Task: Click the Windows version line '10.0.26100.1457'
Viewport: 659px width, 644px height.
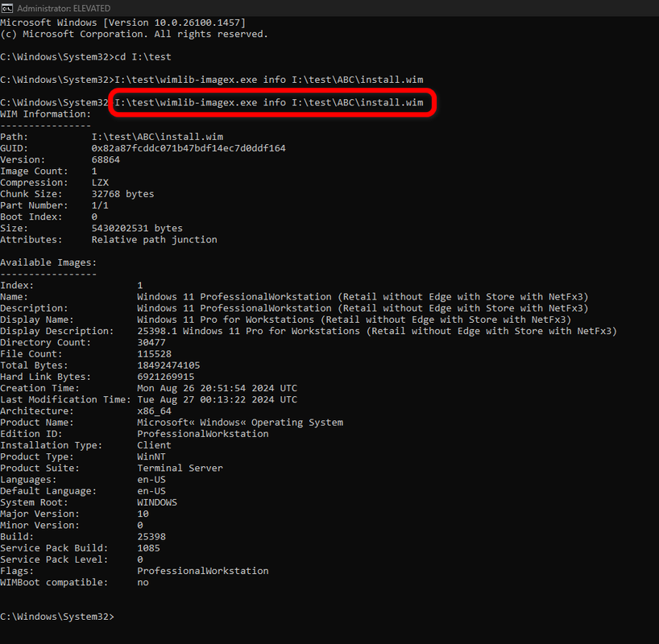Action: click(122, 23)
